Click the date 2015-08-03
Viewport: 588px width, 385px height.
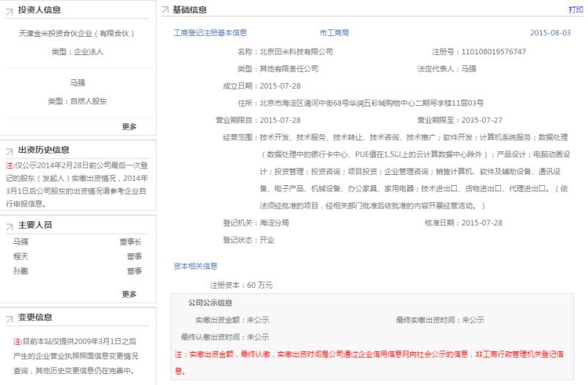(550, 32)
